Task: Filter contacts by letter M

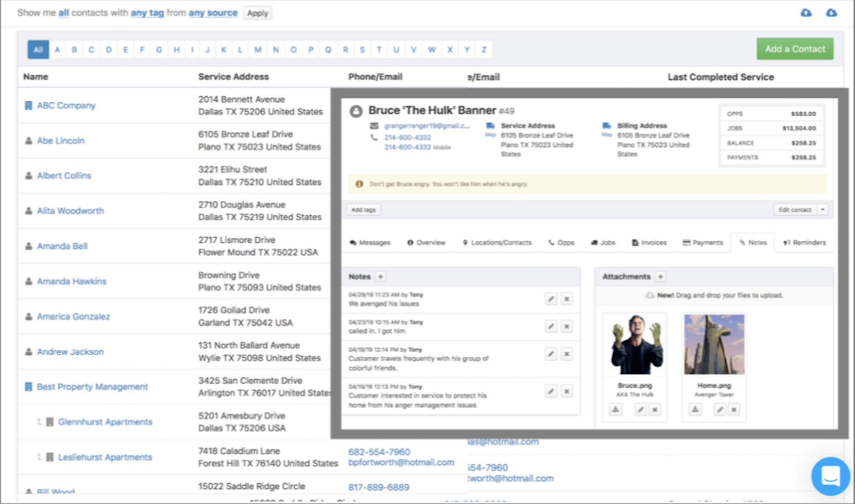Action: coord(258,50)
